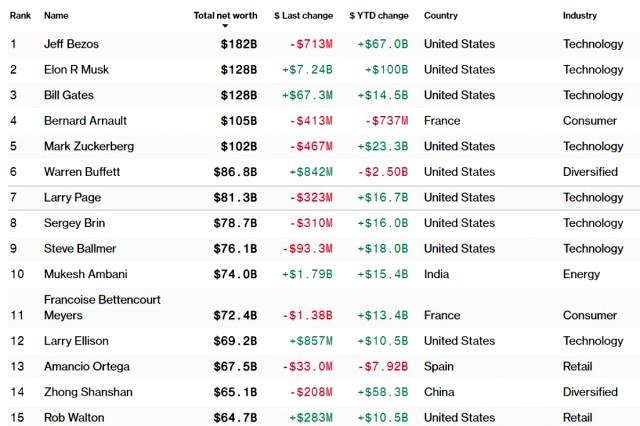640x426 pixels.
Task: Sort by the Name column header
Action: [56, 16]
